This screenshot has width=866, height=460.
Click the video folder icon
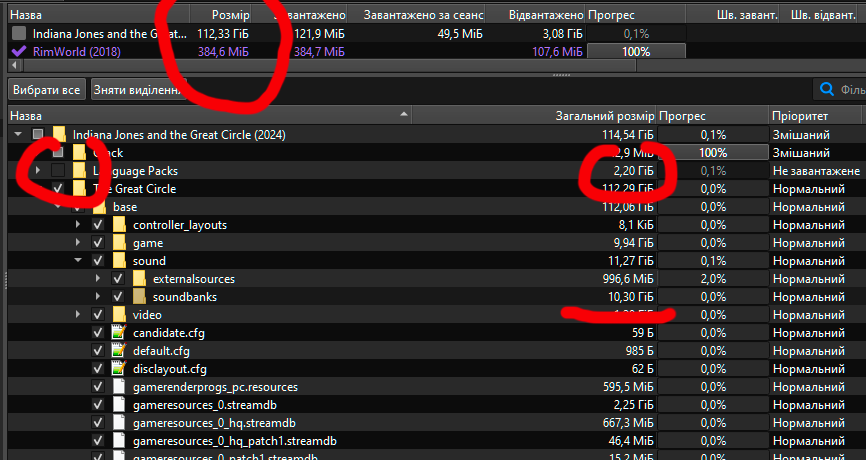119,315
